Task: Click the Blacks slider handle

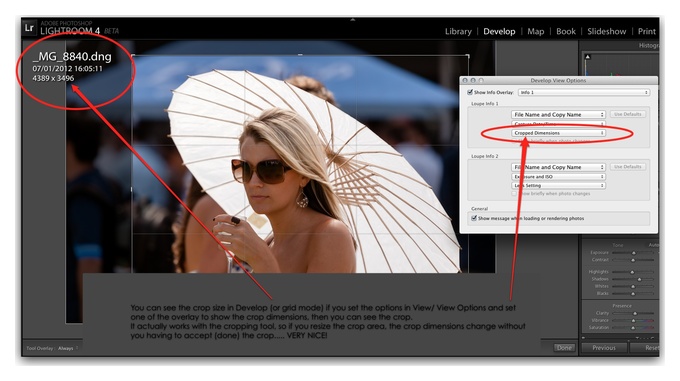Action: point(633,294)
